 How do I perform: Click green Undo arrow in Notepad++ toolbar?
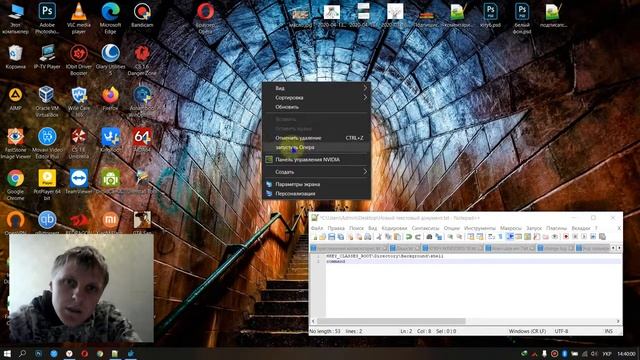click(409, 237)
